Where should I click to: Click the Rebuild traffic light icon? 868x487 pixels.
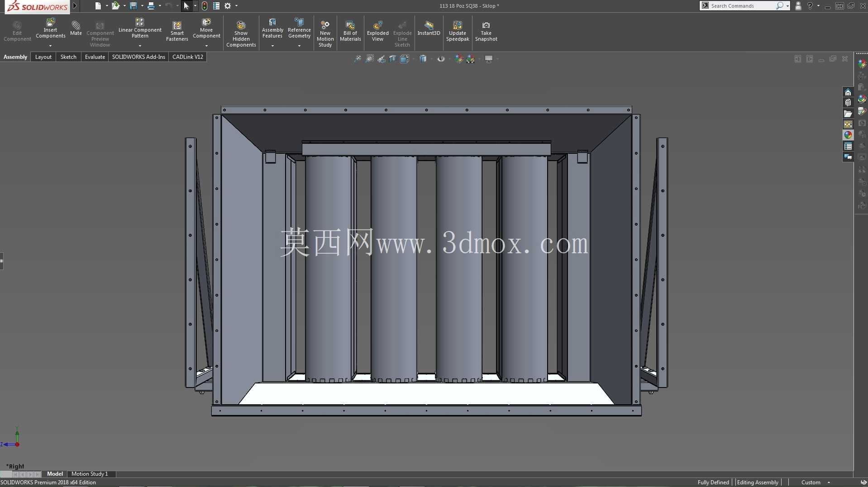[205, 6]
